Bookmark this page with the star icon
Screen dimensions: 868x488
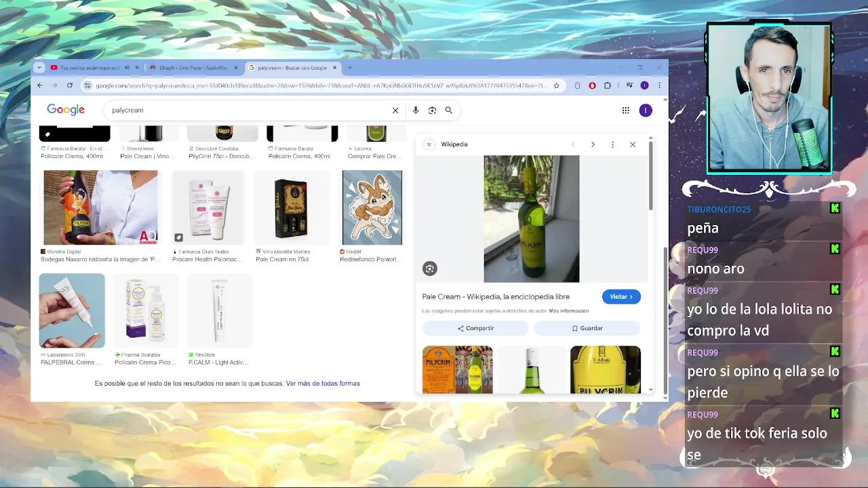click(x=556, y=85)
